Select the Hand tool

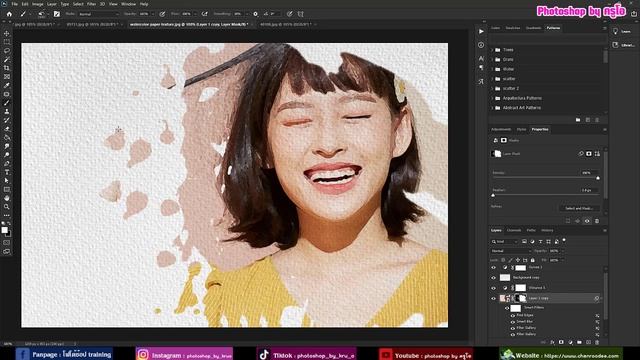tap(7, 198)
